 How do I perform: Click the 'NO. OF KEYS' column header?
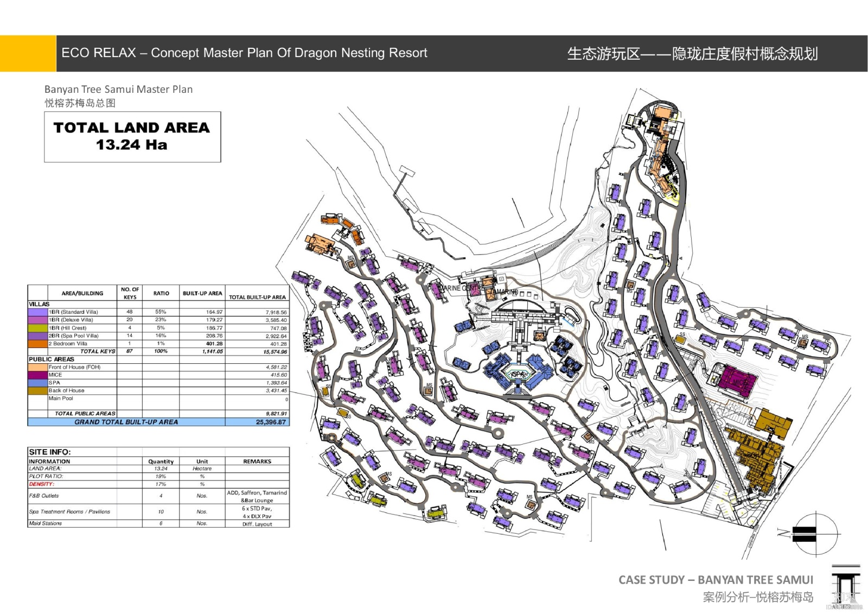130,293
